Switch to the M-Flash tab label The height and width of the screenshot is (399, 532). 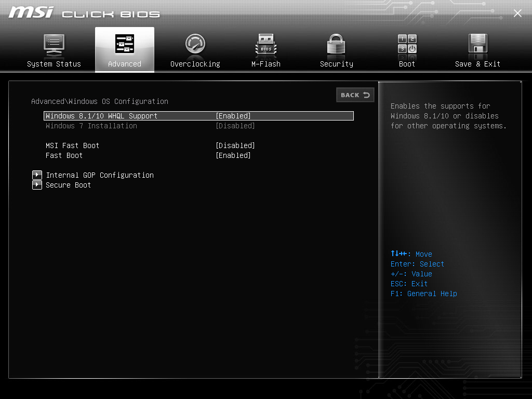click(266, 64)
